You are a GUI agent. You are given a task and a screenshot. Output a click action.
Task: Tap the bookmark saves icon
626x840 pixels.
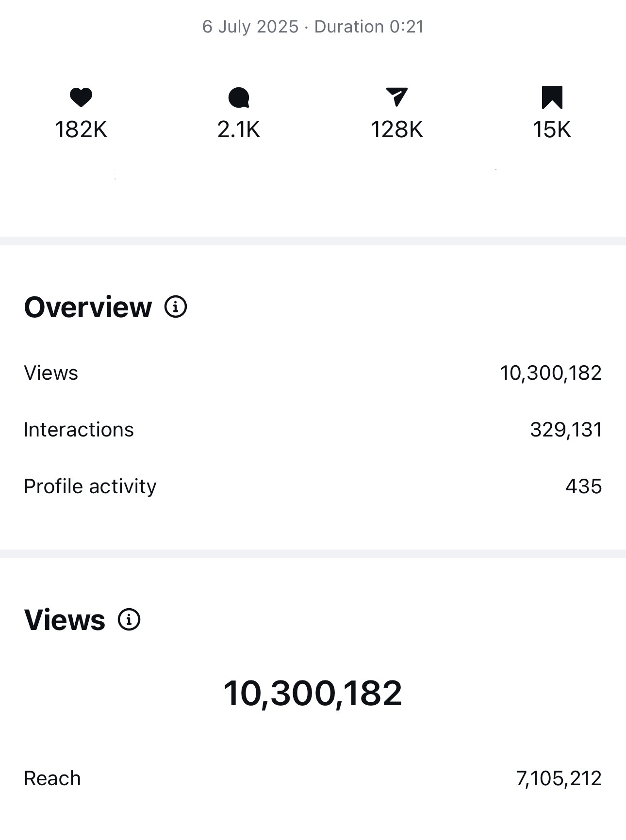coord(552,97)
